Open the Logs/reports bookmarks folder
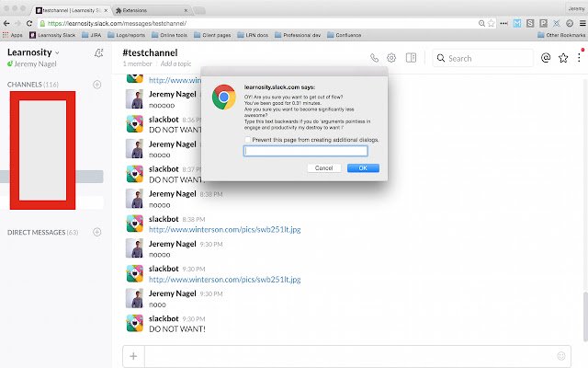The image size is (588, 368). point(127,35)
